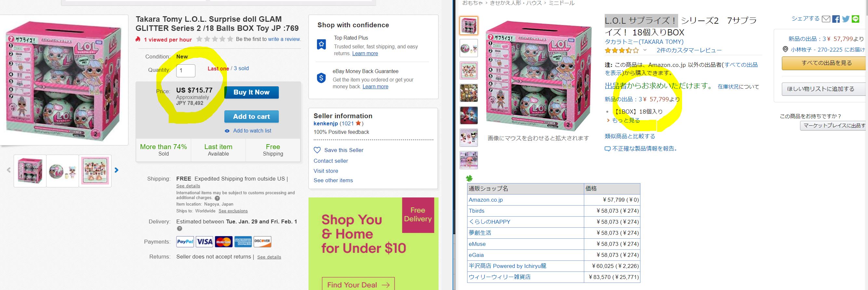Share the product via the email icon
Screen dimensions: 868x290
point(826,19)
